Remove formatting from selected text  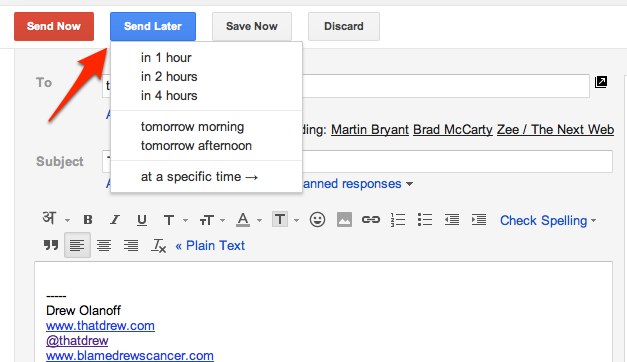click(x=158, y=245)
